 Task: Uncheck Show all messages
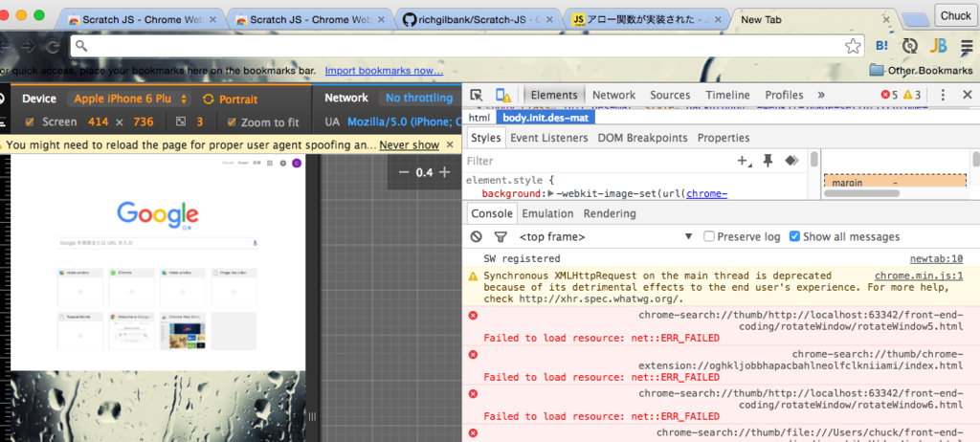[x=794, y=236]
